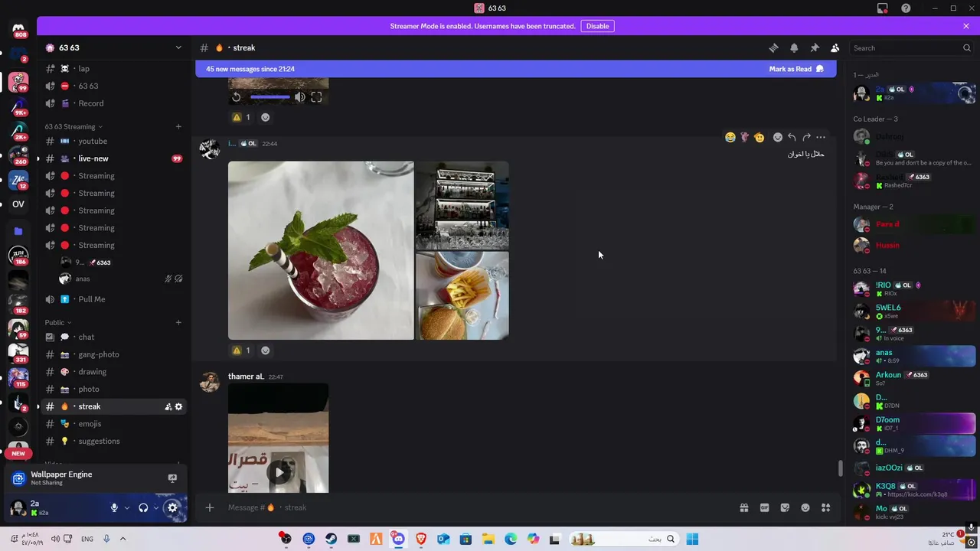Open the Add Reaction smiley on message
This screenshot has width=980, height=551.
click(778, 137)
